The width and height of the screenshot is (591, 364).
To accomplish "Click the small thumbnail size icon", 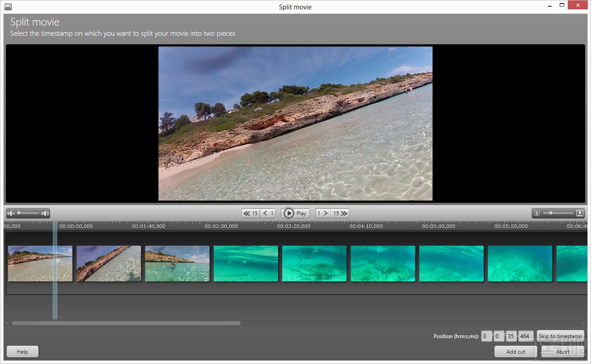I will pyautogui.click(x=537, y=213).
